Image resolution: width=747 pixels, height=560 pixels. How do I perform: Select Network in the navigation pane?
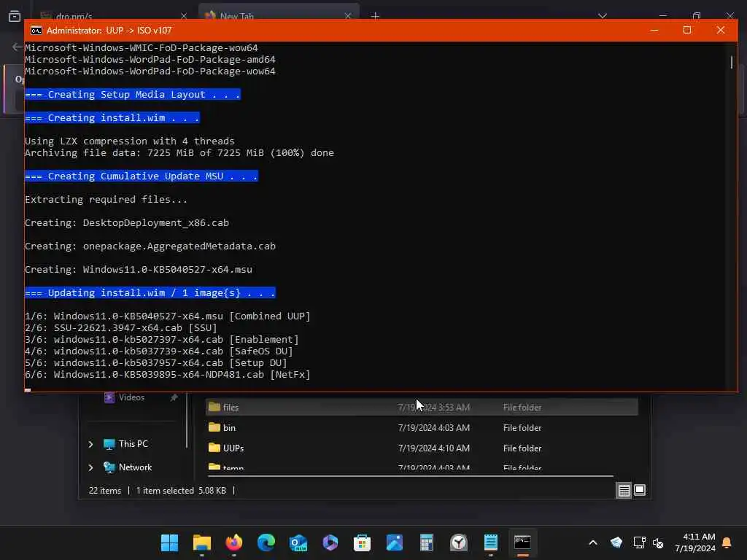135,467
